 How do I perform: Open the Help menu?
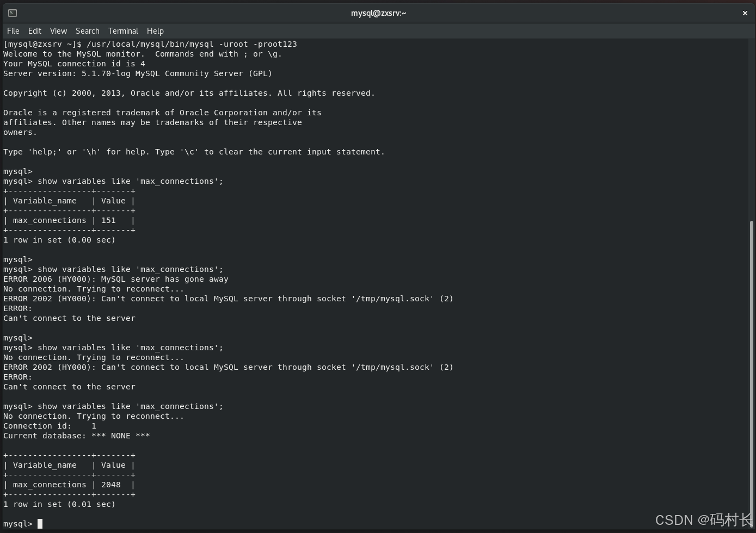pos(155,31)
